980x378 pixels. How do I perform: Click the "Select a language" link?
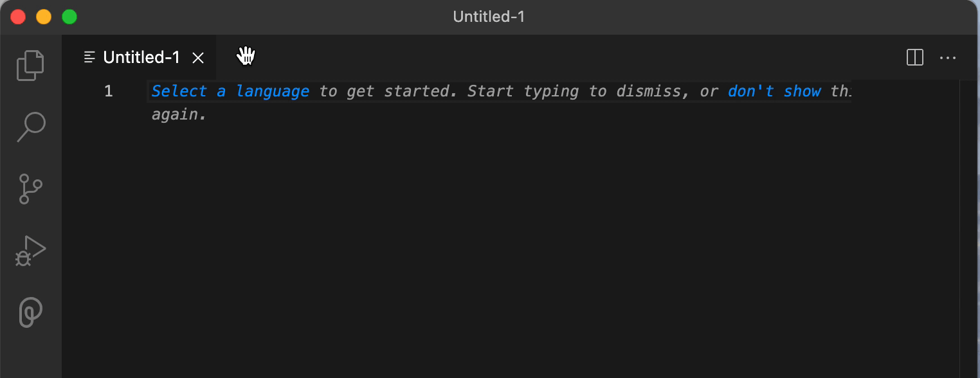230,91
